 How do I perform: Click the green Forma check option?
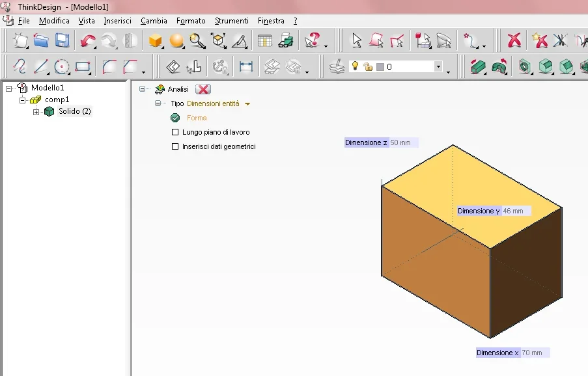tap(175, 118)
